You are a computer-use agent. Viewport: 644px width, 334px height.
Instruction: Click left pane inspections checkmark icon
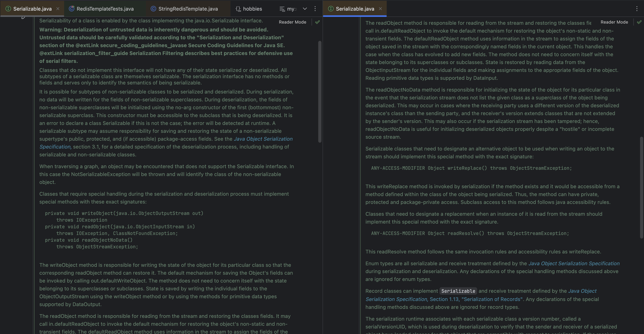(x=317, y=22)
